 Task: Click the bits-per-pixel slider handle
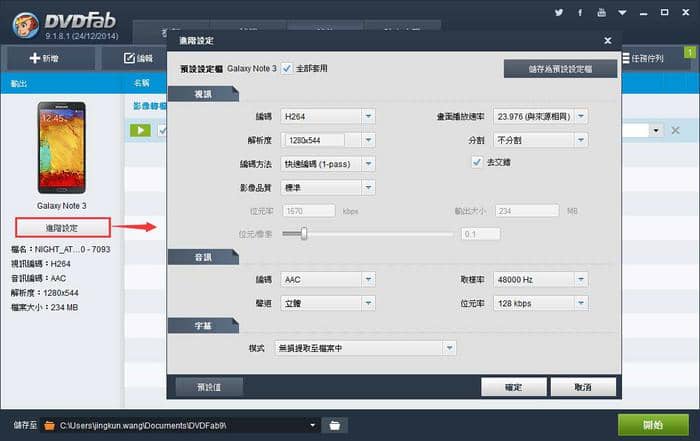[x=304, y=233]
